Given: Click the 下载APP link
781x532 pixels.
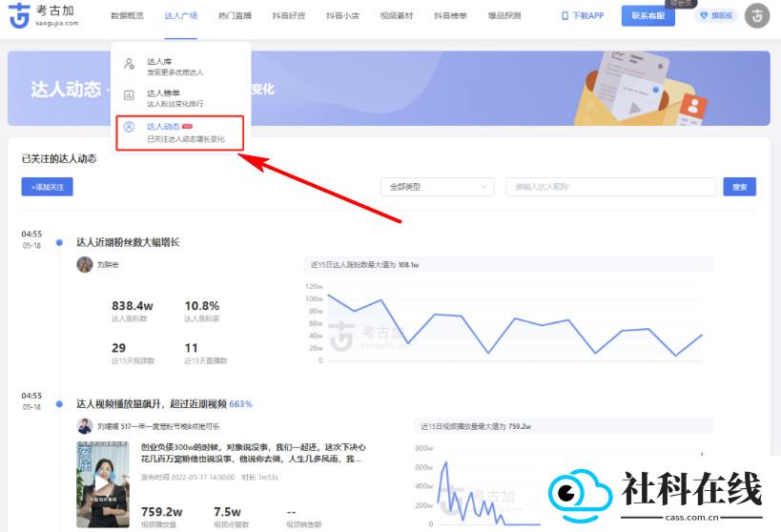Looking at the screenshot, I should click(x=583, y=16).
